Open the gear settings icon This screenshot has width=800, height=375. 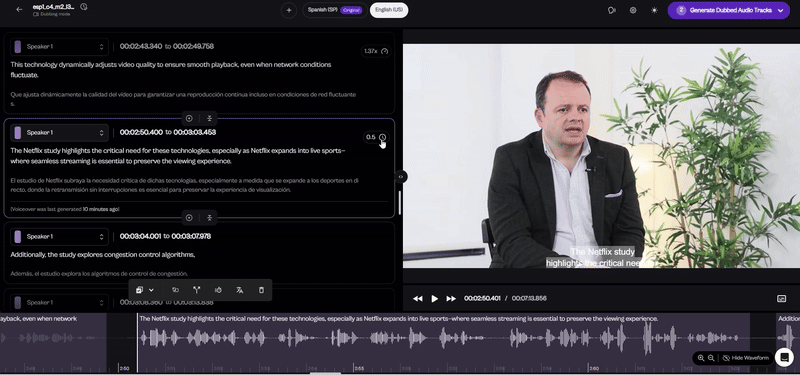633,10
